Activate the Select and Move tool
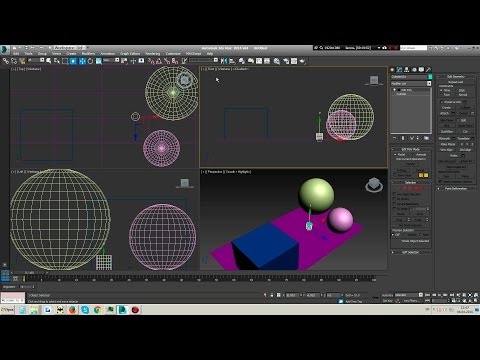 82,61
